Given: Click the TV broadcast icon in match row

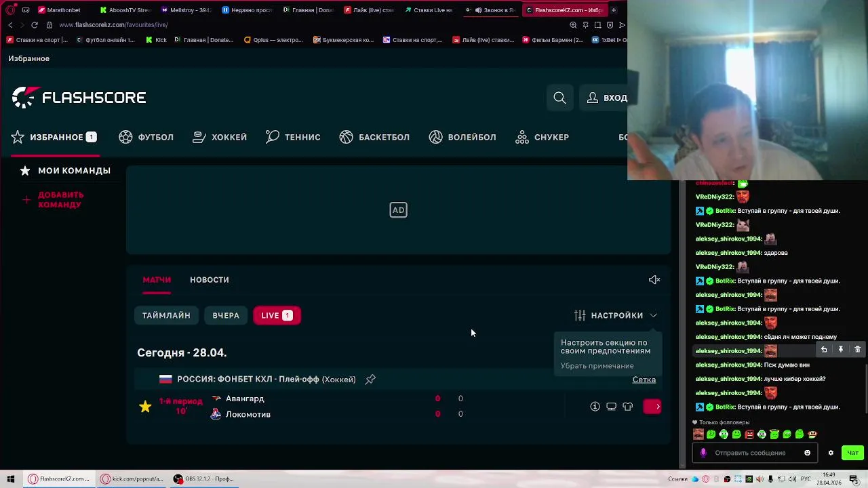Looking at the screenshot, I should coord(611,407).
